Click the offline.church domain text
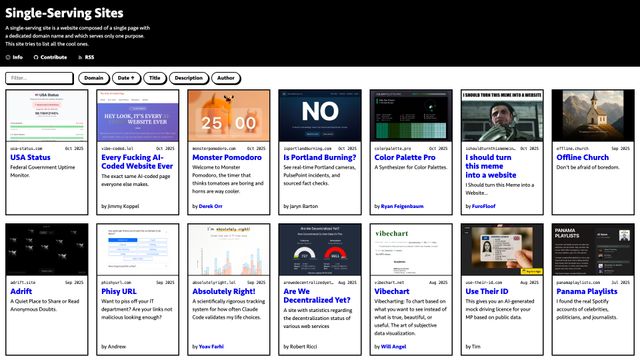The image size is (640, 360). pyautogui.click(x=572, y=148)
